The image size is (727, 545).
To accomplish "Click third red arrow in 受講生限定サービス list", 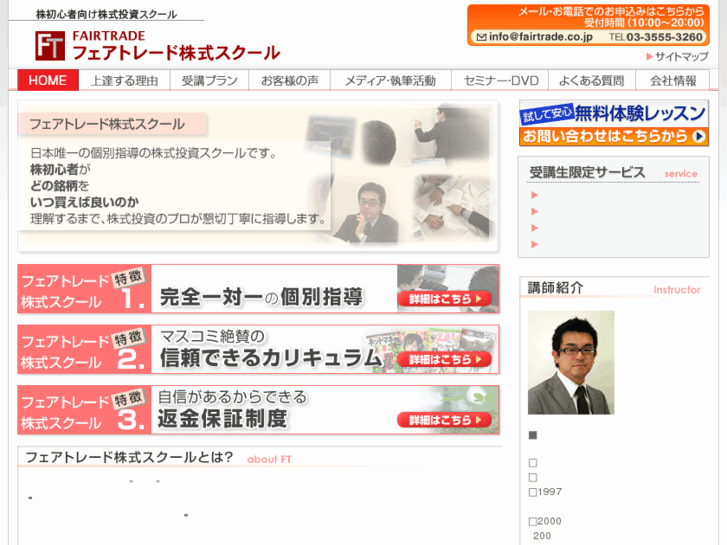I will point(534,228).
